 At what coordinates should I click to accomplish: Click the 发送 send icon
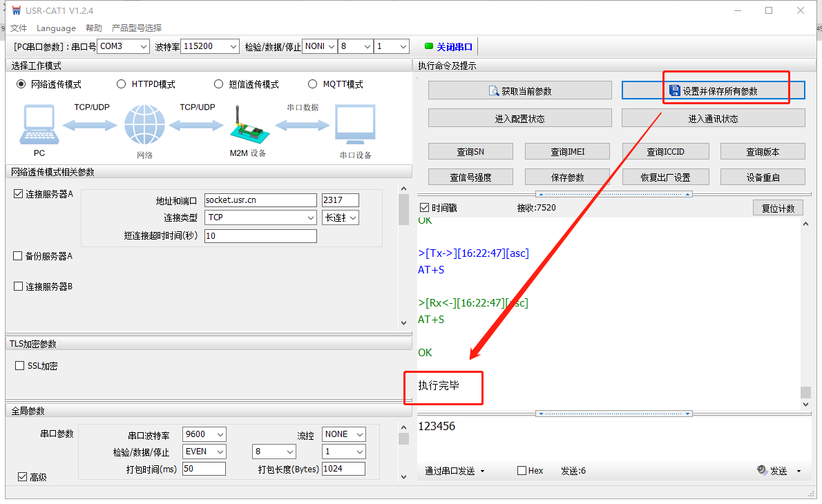pyautogui.click(x=762, y=470)
